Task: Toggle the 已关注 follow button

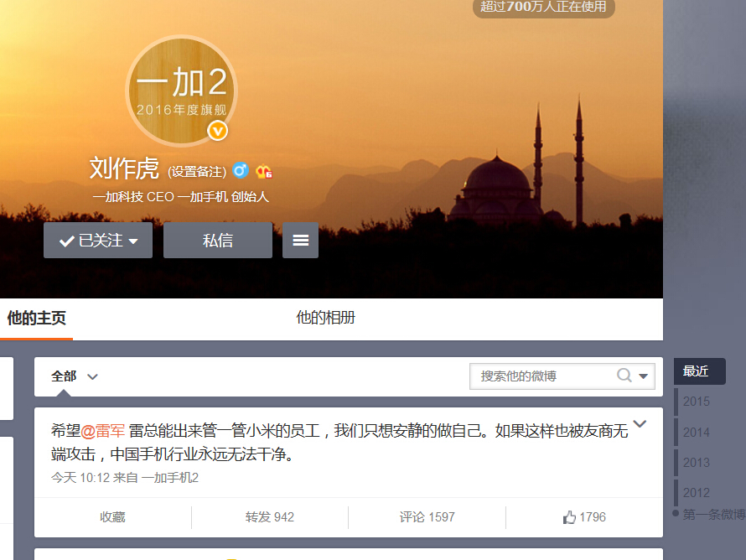Action: [98, 241]
